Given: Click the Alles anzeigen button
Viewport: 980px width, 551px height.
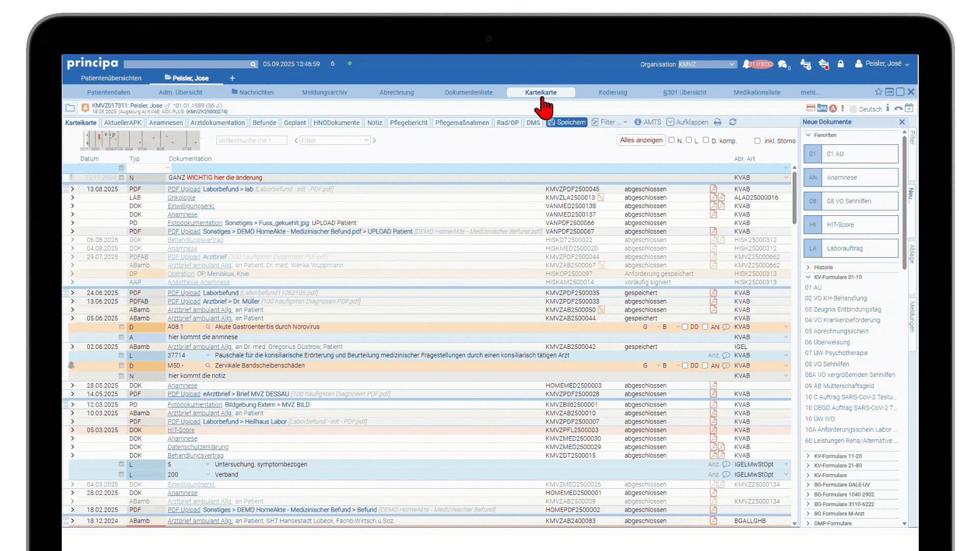Looking at the screenshot, I should click(x=641, y=140).
